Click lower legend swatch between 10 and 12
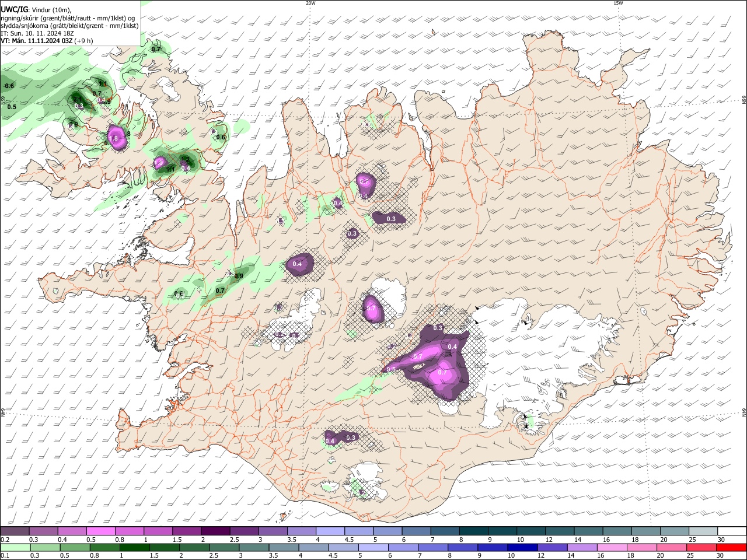The image size is (747, 560). coord(522,547)
